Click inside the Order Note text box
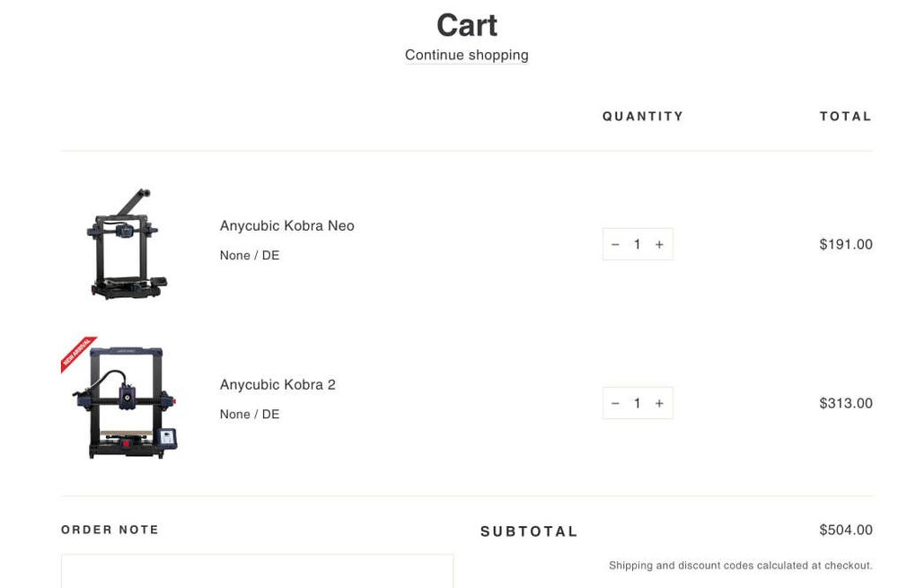The width and height of the screenshot is (898, 588). pyautogui.click(x=257, y=572)
